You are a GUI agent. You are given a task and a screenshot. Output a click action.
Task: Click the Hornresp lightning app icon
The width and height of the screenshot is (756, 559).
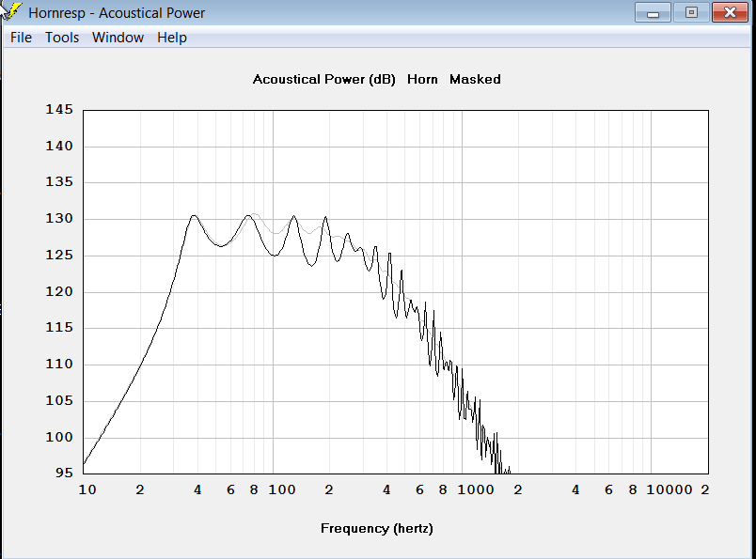pyautogui.click(x=13, y=11)
